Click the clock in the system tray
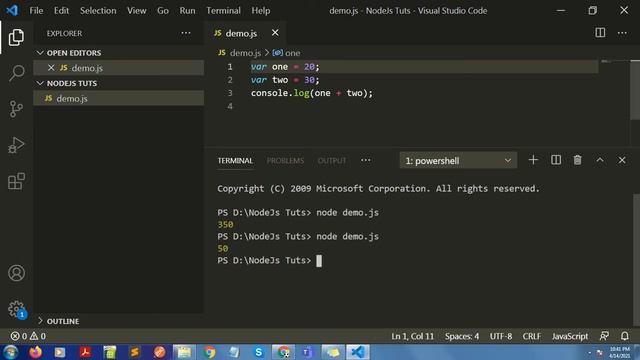The image size is (640, 360). pos(620,352)
